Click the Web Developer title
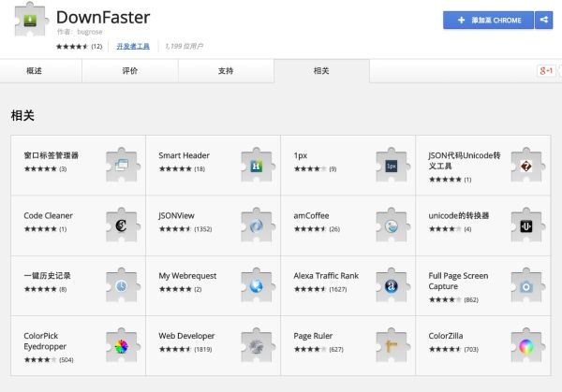This screenshot has height=392, width=562. (x=186, y=336)
